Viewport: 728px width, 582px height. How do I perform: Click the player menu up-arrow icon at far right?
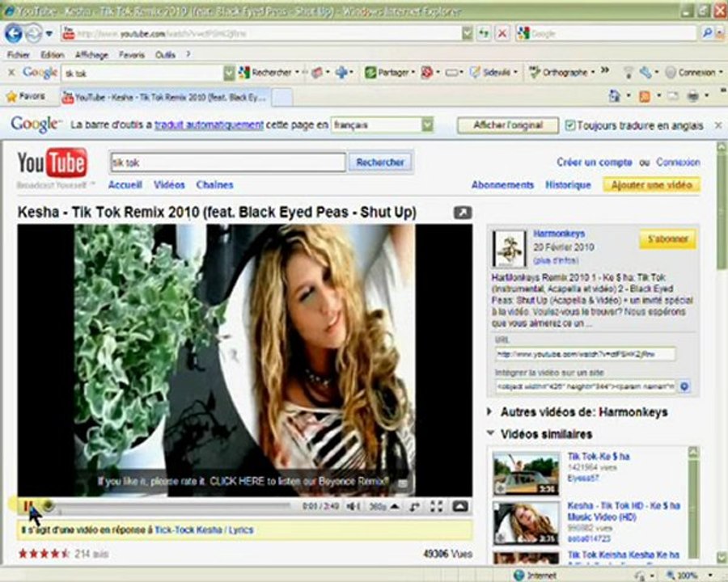pos(460,506)
